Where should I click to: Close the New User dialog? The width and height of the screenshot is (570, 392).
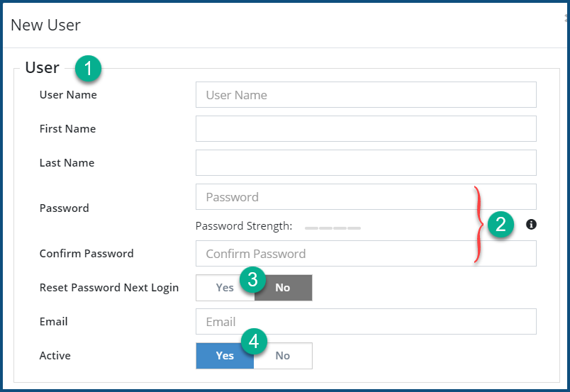click(566, 20)
